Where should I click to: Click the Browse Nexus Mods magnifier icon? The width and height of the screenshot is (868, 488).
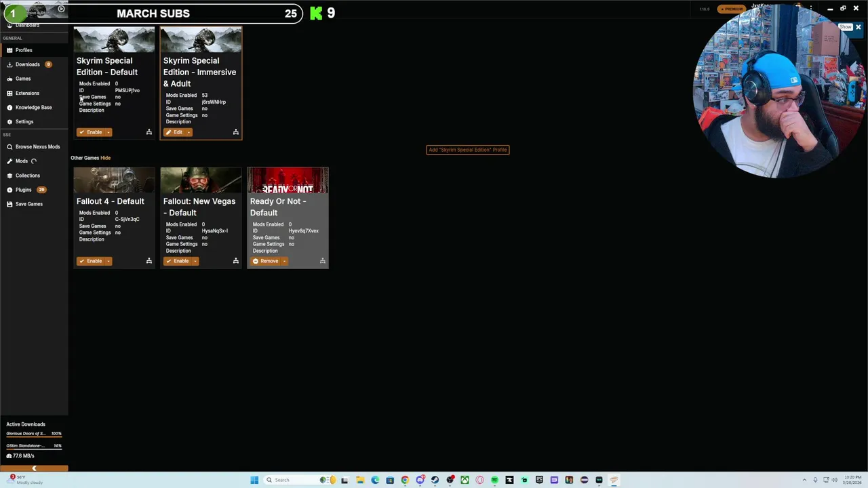[x=9, y=146]
